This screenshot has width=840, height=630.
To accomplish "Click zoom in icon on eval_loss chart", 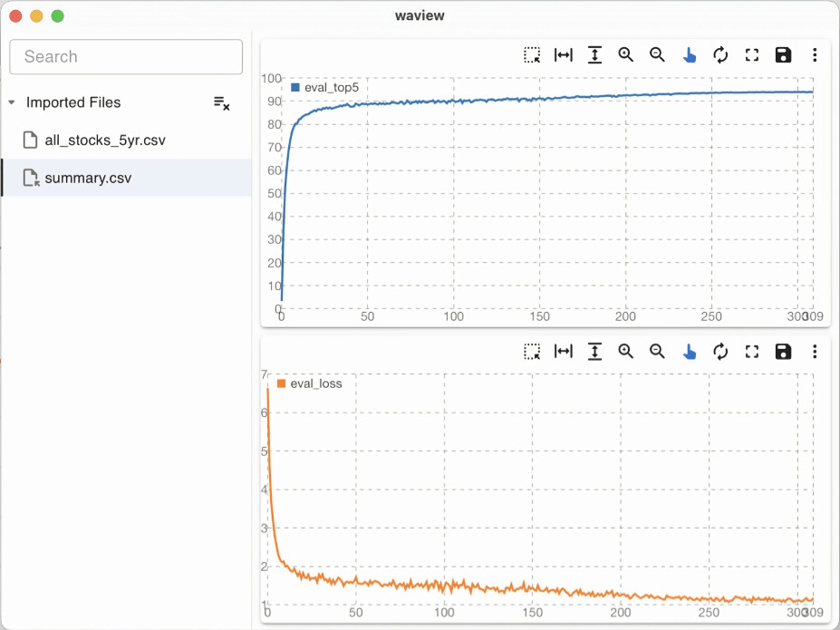I will tap(626, 352).
